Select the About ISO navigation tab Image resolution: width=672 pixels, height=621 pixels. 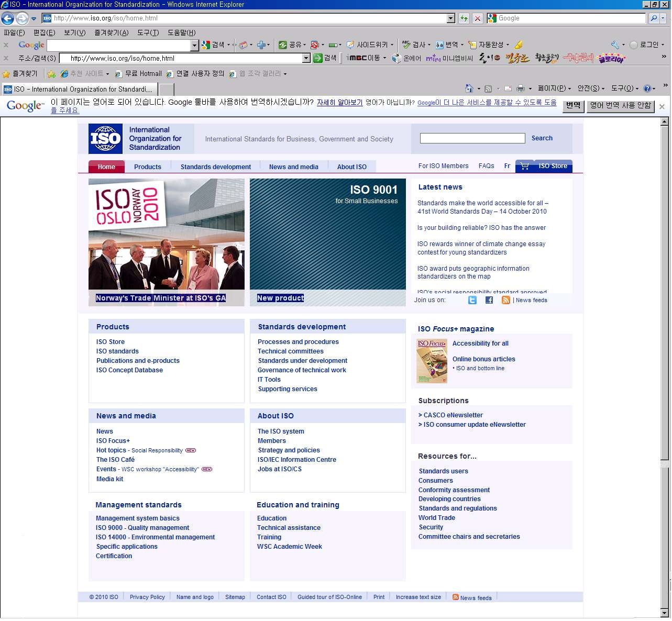[352, 167]
